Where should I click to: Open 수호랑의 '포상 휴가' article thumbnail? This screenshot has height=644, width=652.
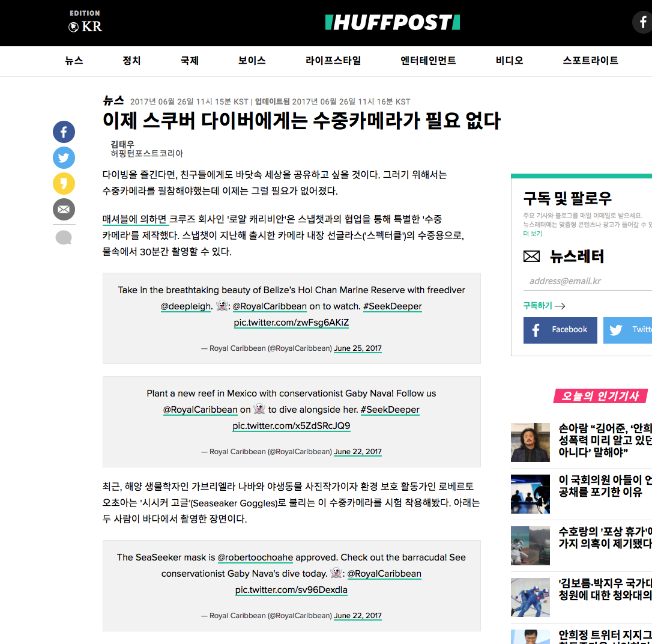530,545
